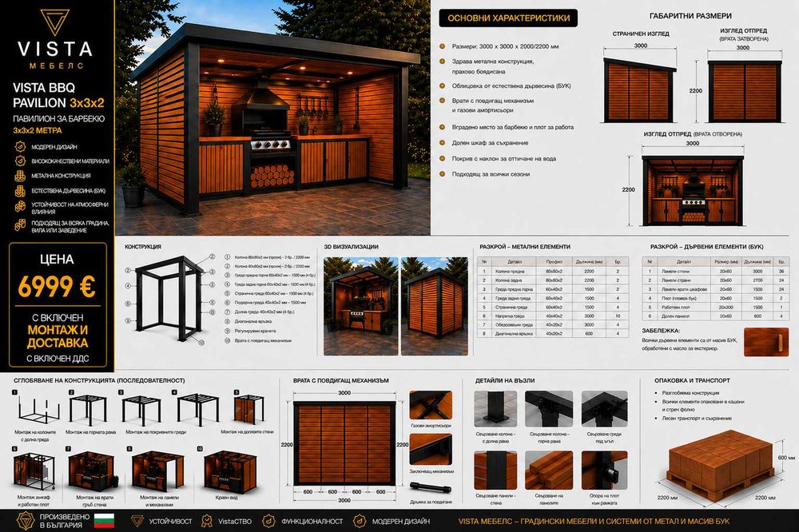
Task: Click the "6999 €" price
Action: coord(57,287)
